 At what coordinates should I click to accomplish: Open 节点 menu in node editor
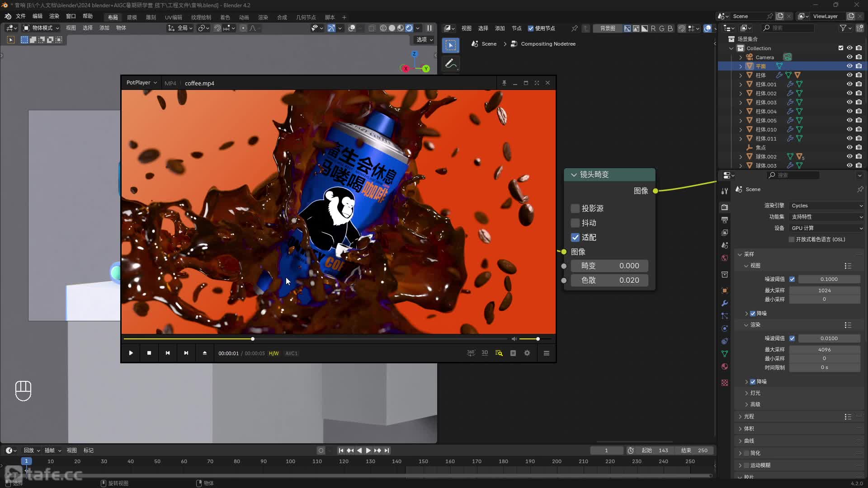coord(517,28)
